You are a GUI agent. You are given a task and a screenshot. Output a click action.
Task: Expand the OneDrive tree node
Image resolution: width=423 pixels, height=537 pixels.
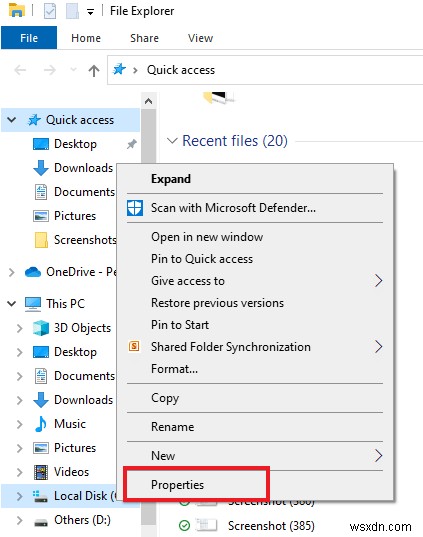(x=12, y=272)
